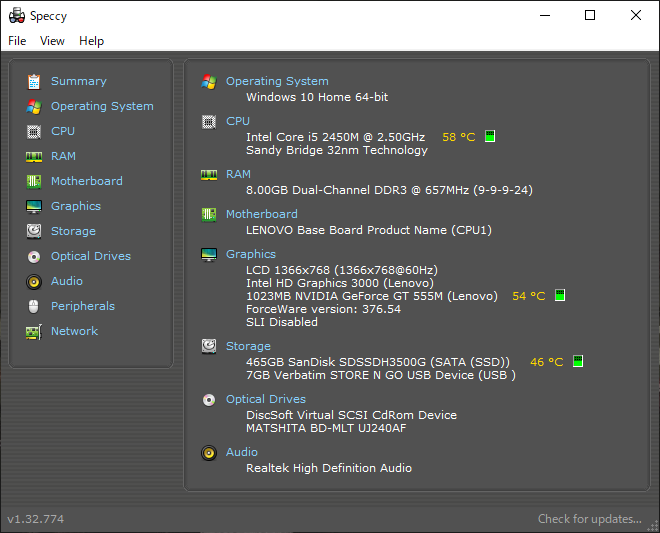Open the Operating System heading link in the summary

coord(277,81)
